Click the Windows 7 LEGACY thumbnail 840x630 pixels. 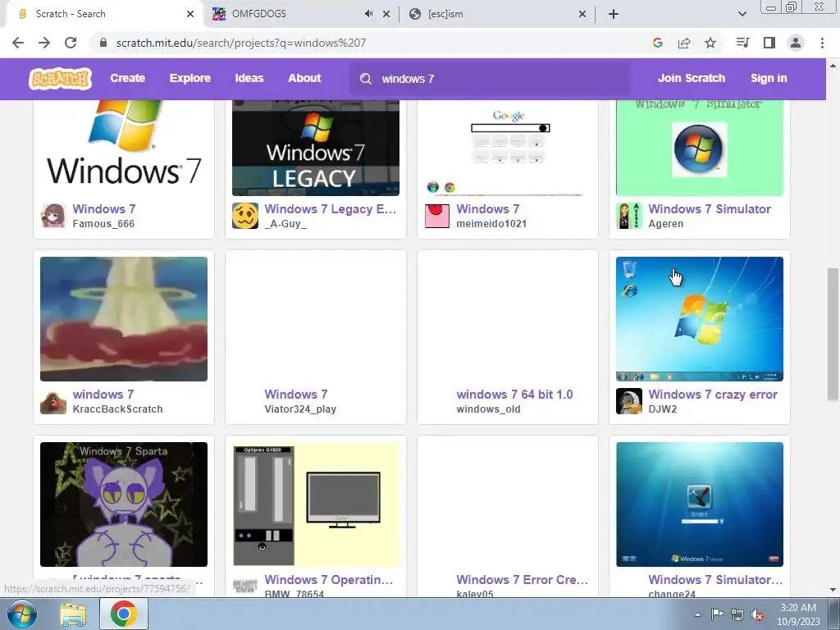pyautogui.click(x=316, y=148)
